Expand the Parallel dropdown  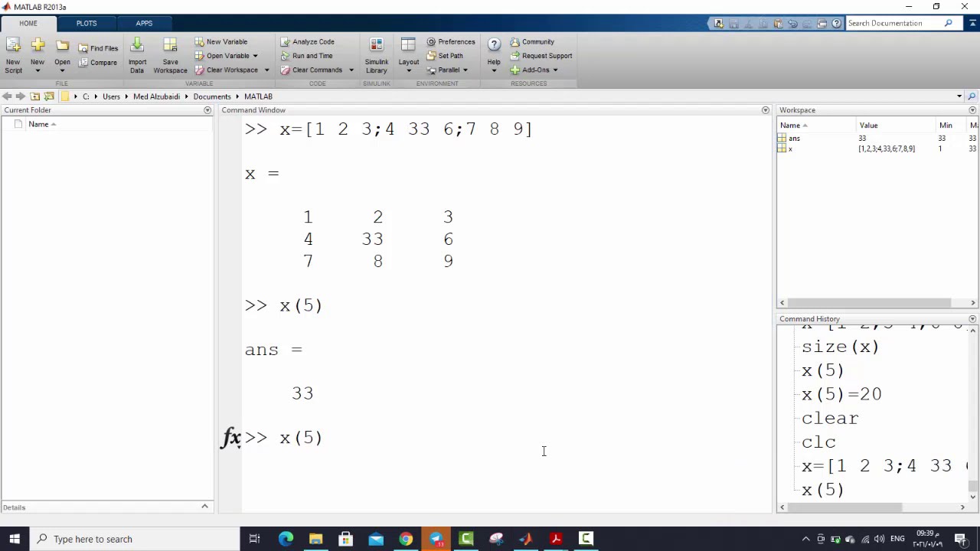click(x=465, y=70)
